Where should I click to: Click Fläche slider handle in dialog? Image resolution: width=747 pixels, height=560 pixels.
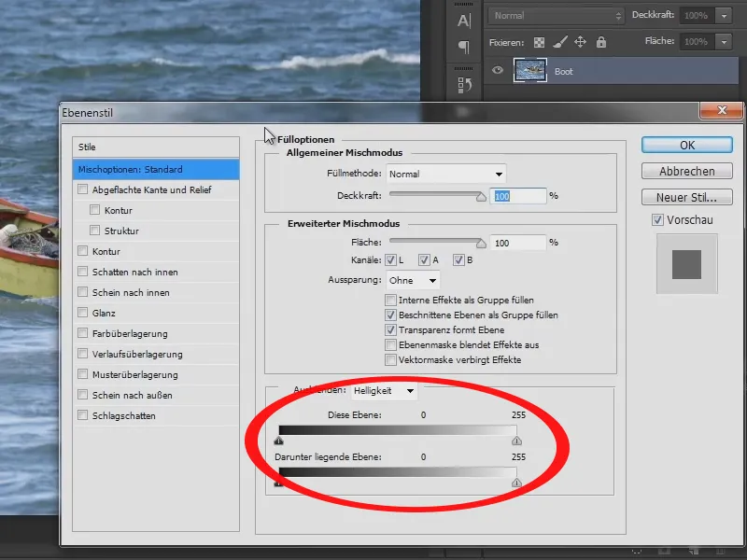[481, 244]
